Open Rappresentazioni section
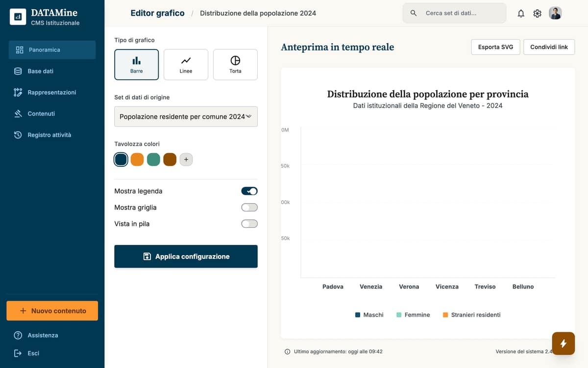The width and height of the screenshot is (588, 368). [52, 92]
